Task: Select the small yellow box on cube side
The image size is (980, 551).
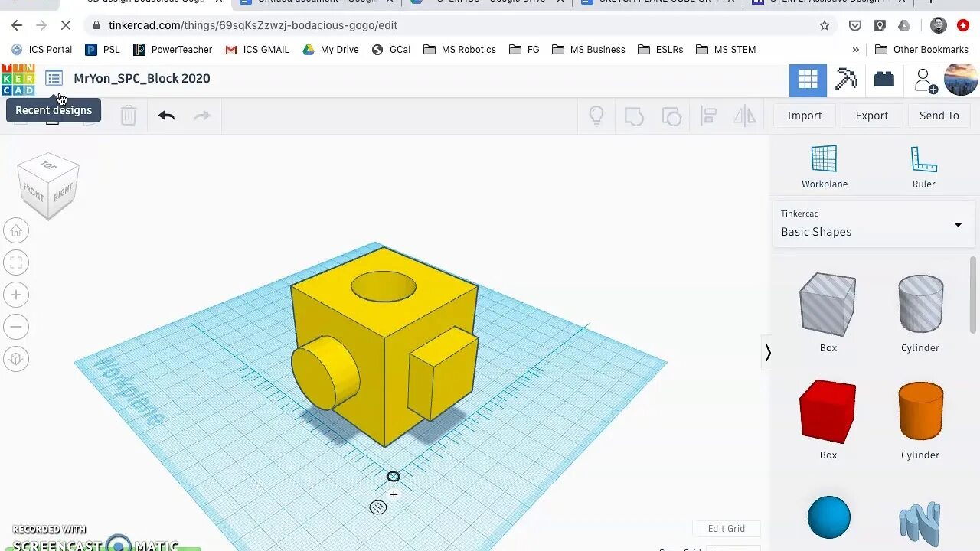Action: [x=443, y=373]
